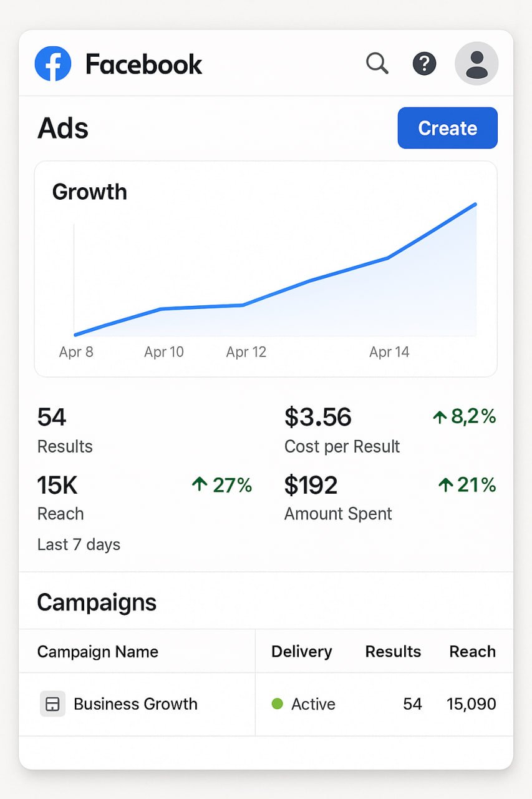Click the up arrow beside 21% spent
The image size is (532, 799).
[x=445, y=484]
